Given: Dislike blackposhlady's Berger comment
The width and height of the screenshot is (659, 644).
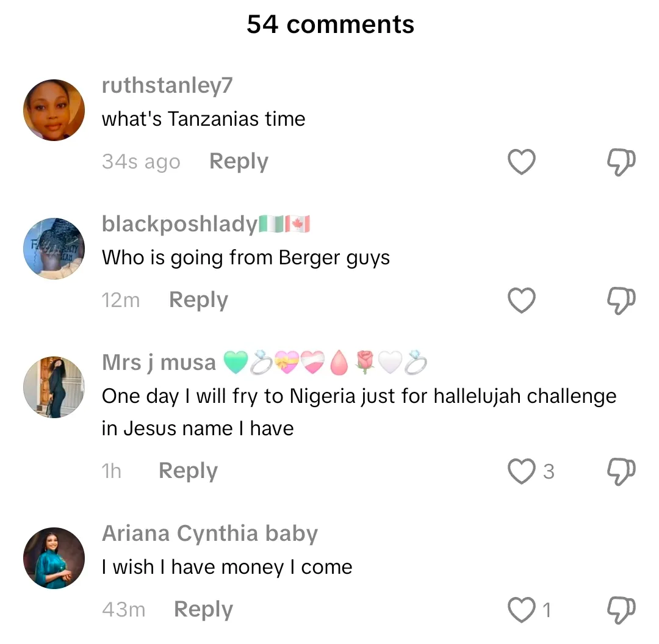Looking at the screenshot, I should point(621,300).
